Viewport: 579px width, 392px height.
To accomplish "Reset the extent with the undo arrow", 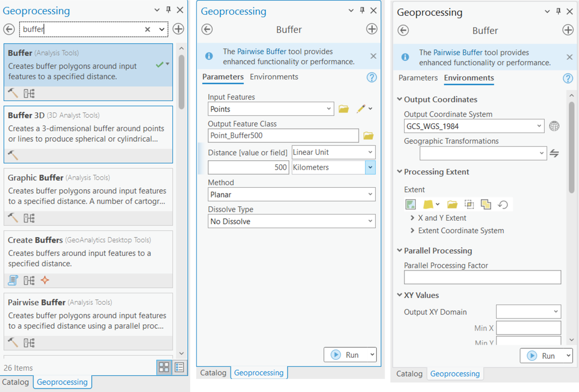I will (503, 204).
